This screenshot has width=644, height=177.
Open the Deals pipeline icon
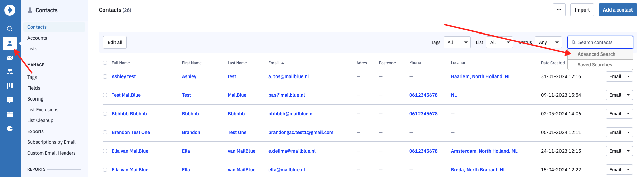[x=10, y=86]
